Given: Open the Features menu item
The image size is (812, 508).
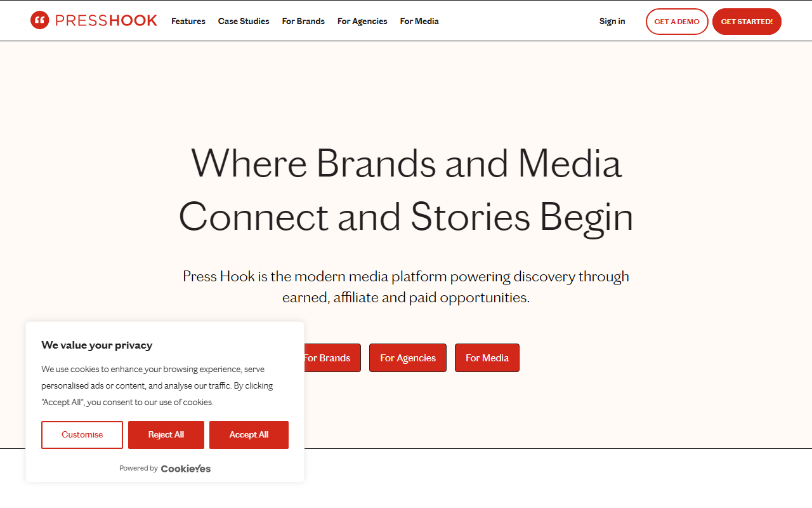Looking at the screenshot, I should pyautogui.click(x=188, y=21).
